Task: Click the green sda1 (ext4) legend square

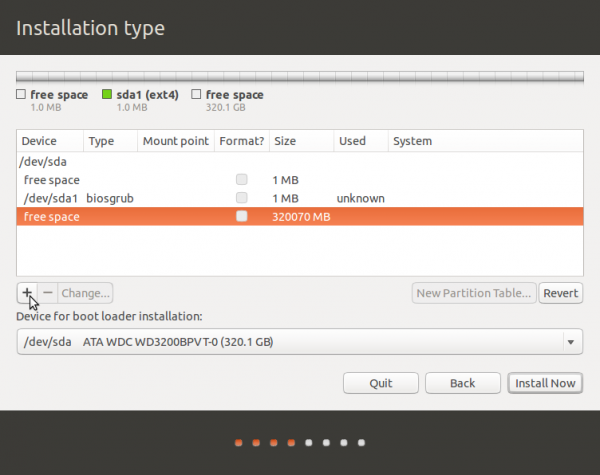Action: (x=107, y=95)
